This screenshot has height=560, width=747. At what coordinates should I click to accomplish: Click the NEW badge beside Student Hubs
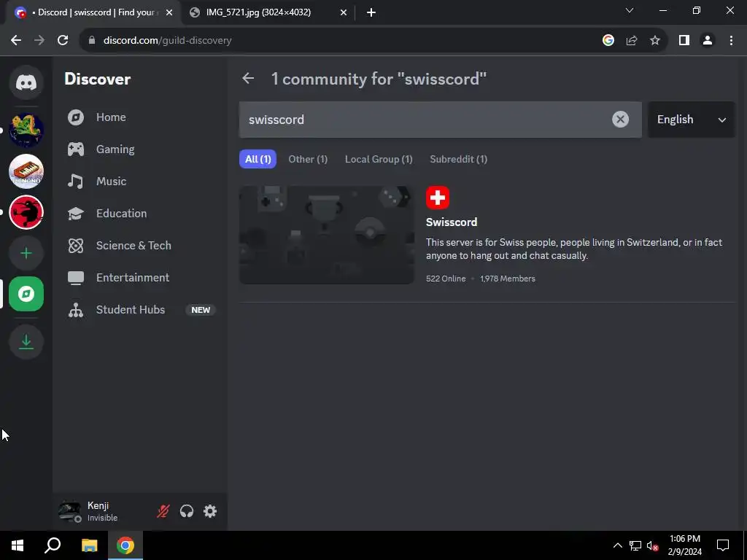pyautogui.click(x=201, y=310)
